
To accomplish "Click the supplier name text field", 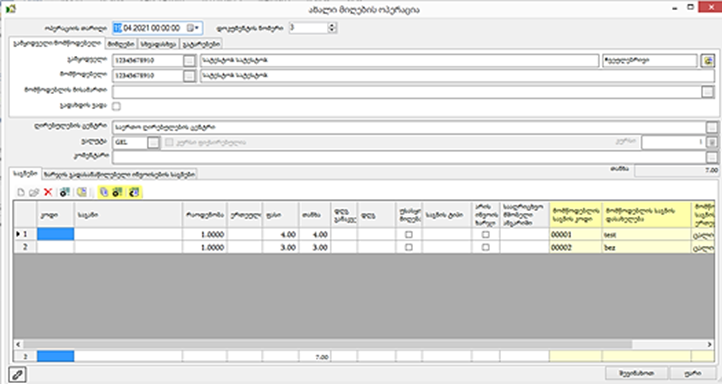I will pos(458,76).
